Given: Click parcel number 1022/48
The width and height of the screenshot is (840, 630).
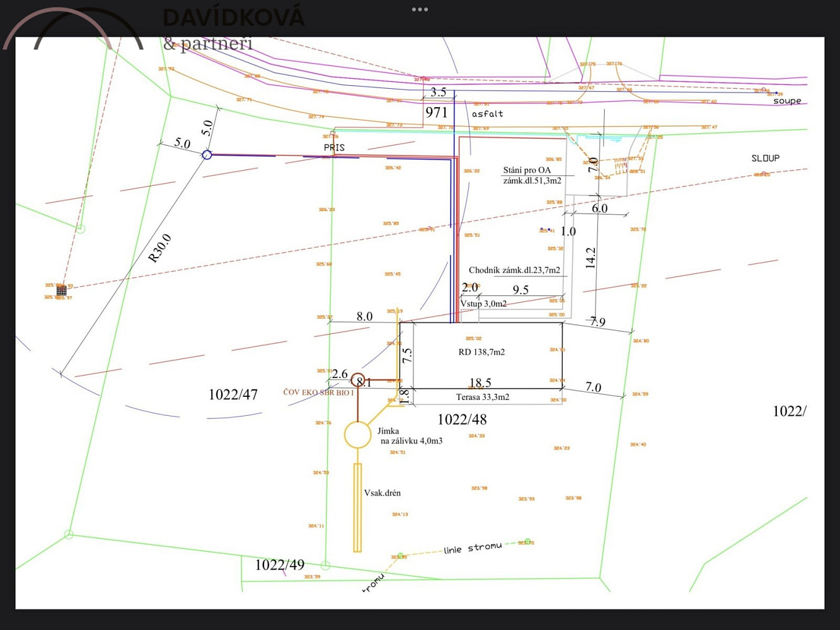Looking at the screenshot, I should [462, 420].
